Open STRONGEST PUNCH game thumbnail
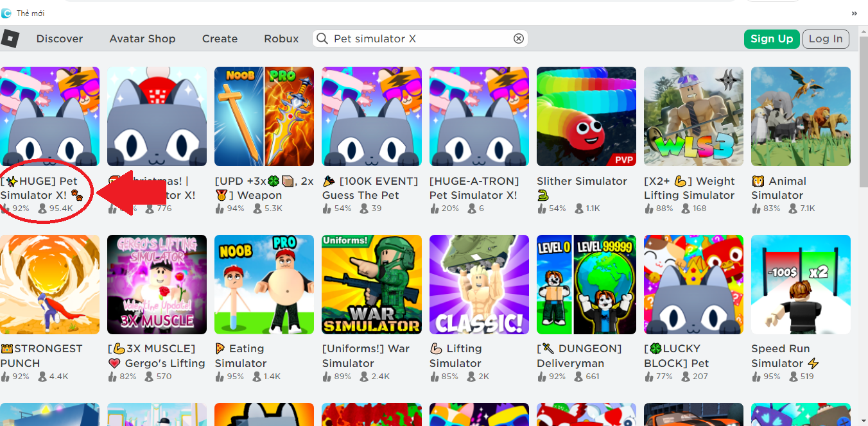 [49, 284]
